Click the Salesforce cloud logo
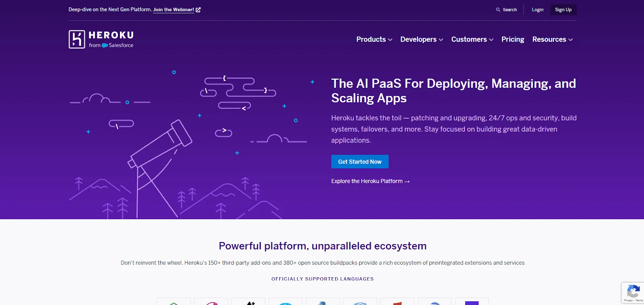 [105, 46]
